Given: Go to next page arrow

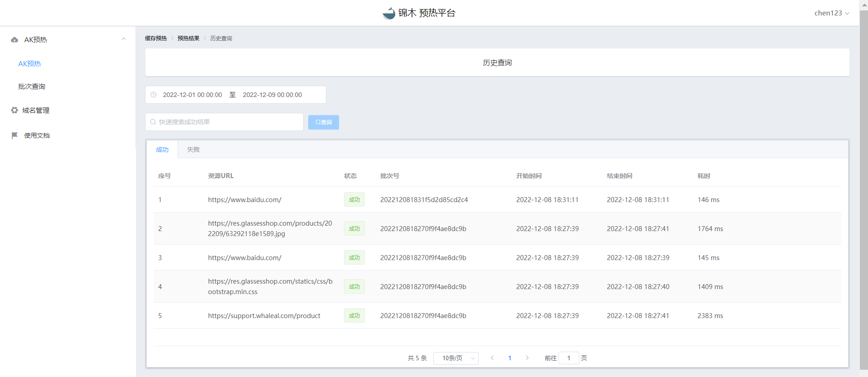Looking at the screenshot, I should 527,358.
